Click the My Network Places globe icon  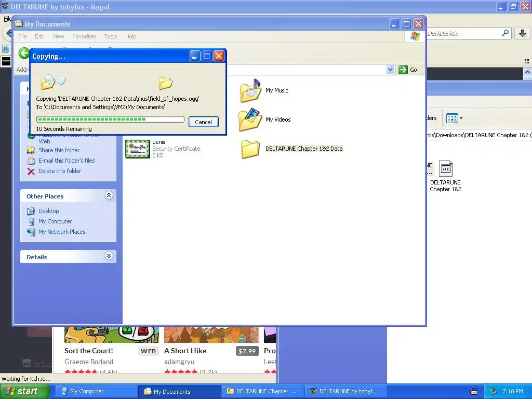tap(31, 232)
